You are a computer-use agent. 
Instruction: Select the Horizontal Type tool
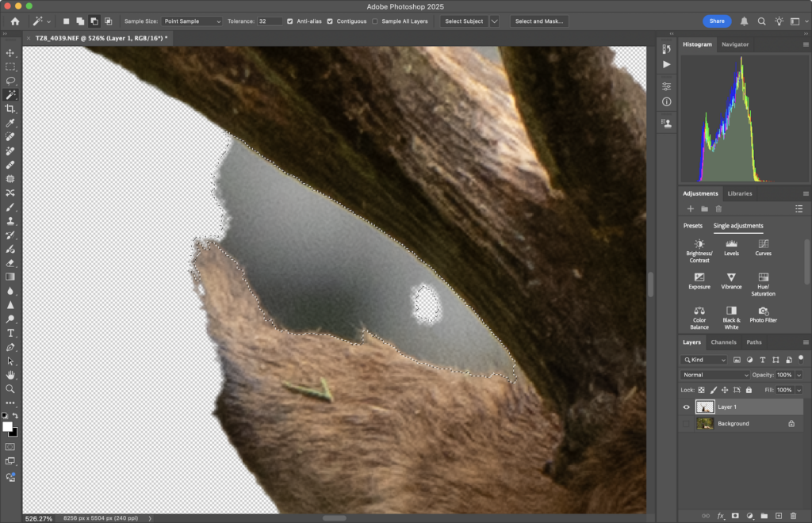click(10, 333)
